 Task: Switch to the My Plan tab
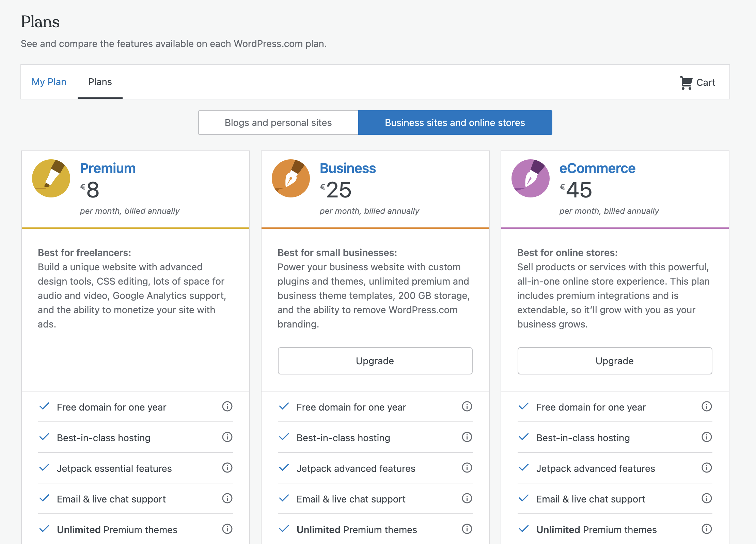pos(49,82)
